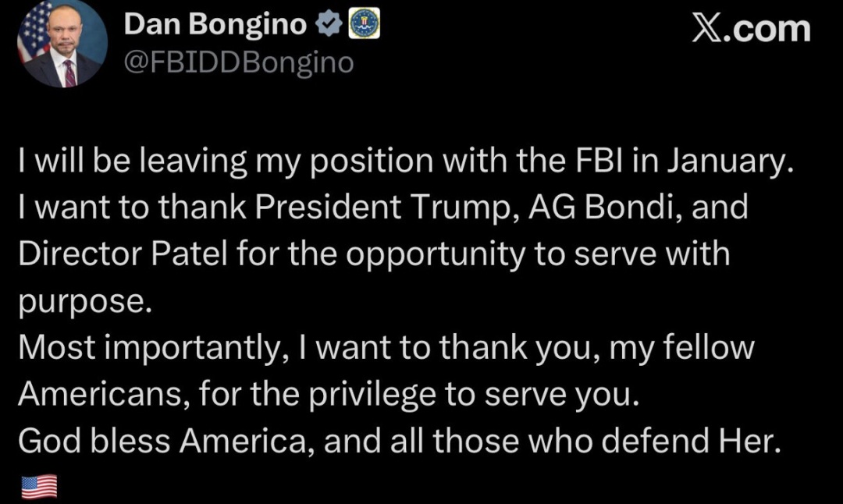Click the FBI seal affiliation badge
This screenshot has width=843, height=504.
[361, 26]
